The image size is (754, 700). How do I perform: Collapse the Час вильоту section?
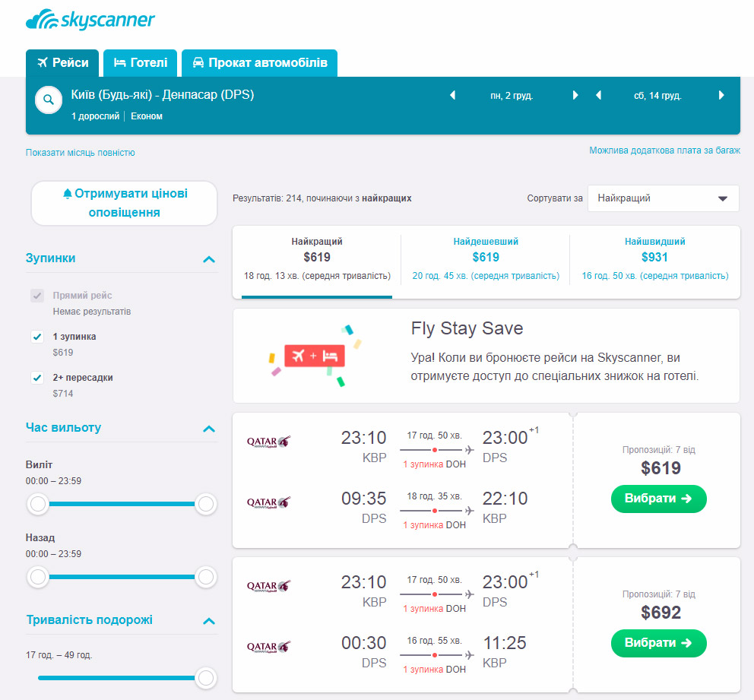[x=209, y=429]
